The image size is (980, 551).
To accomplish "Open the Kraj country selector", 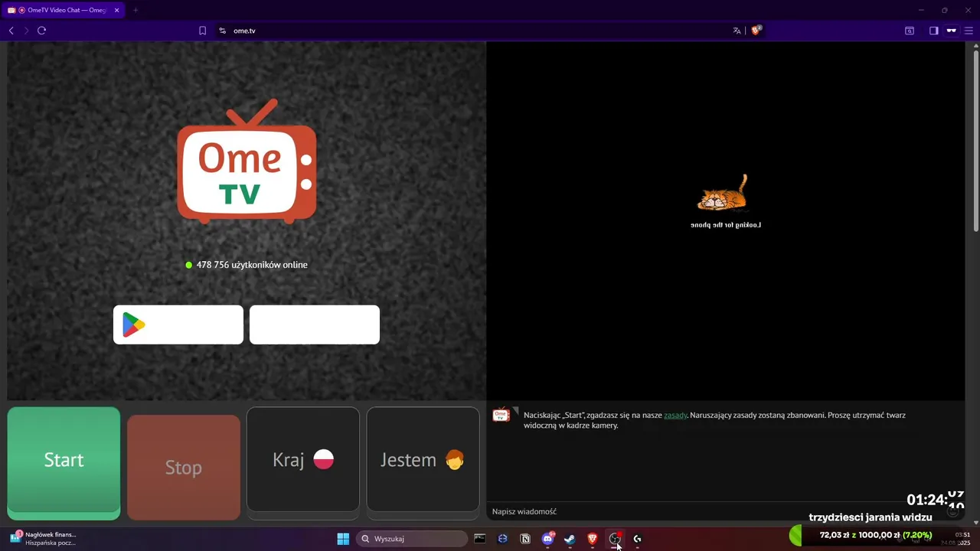I will [x=303, y=459].
